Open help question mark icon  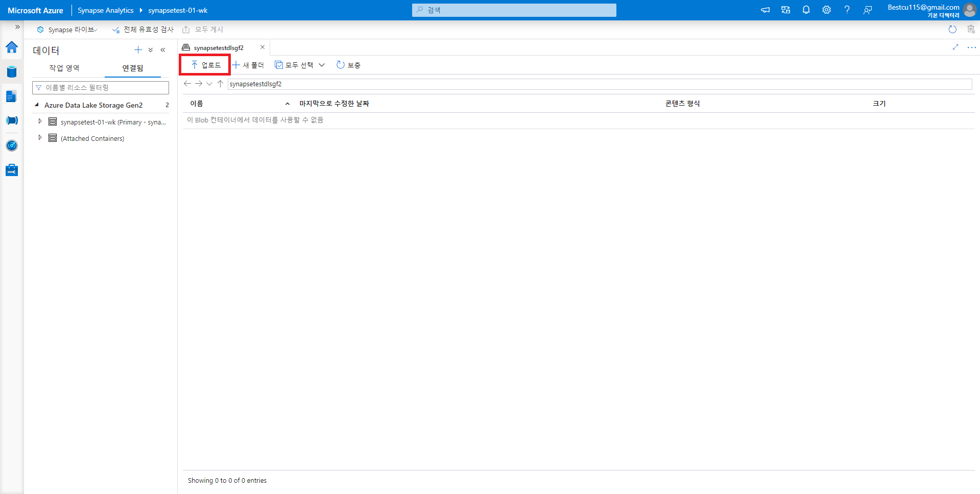847,10
